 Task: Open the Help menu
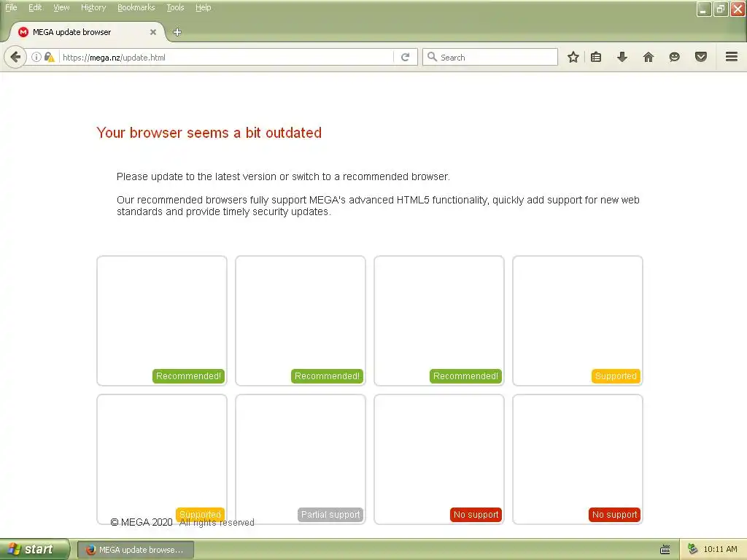tap(204, 7)
